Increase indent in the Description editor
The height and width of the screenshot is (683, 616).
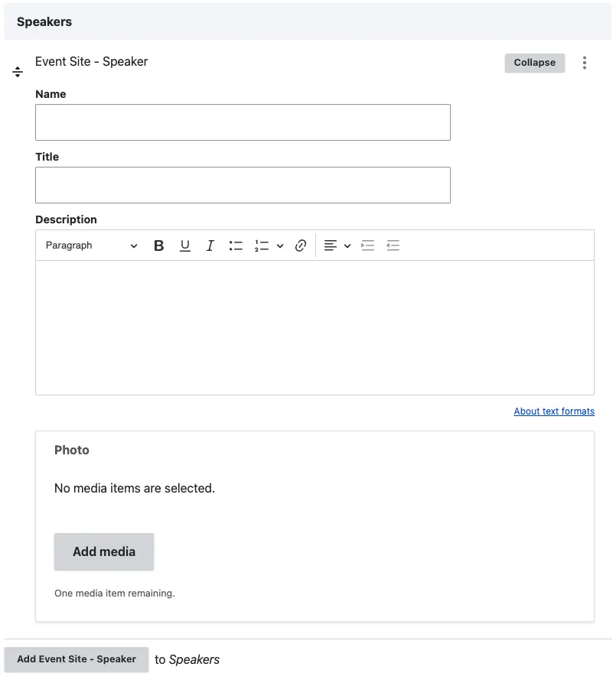pyautogui.click(x=368, y=246)
